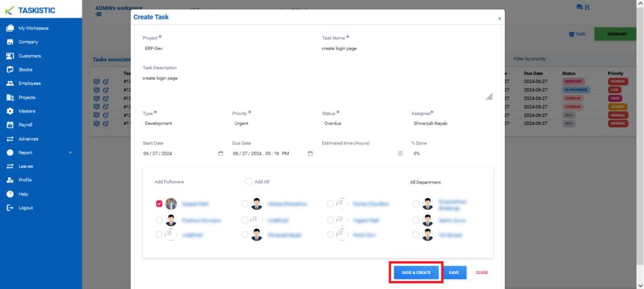Click the Task Name input field
The height and width of the screenshot is (289, 644).
click(407, 48)
